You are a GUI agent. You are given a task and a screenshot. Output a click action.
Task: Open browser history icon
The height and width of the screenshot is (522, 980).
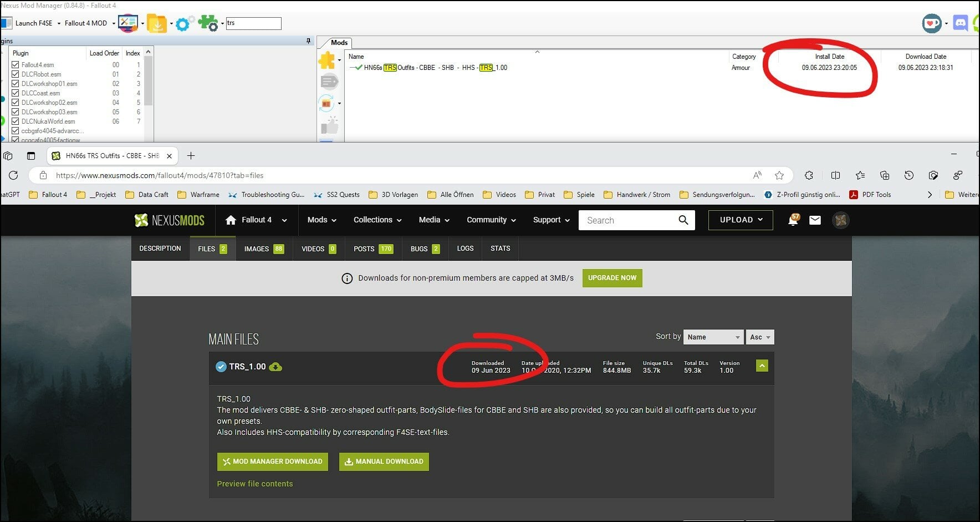(x=909, y=175)
